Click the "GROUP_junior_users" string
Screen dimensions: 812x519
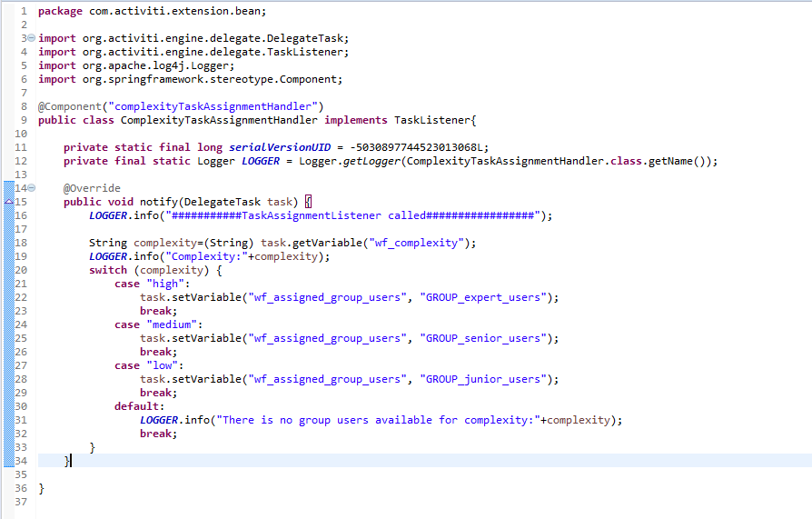[x=483, y=379]
